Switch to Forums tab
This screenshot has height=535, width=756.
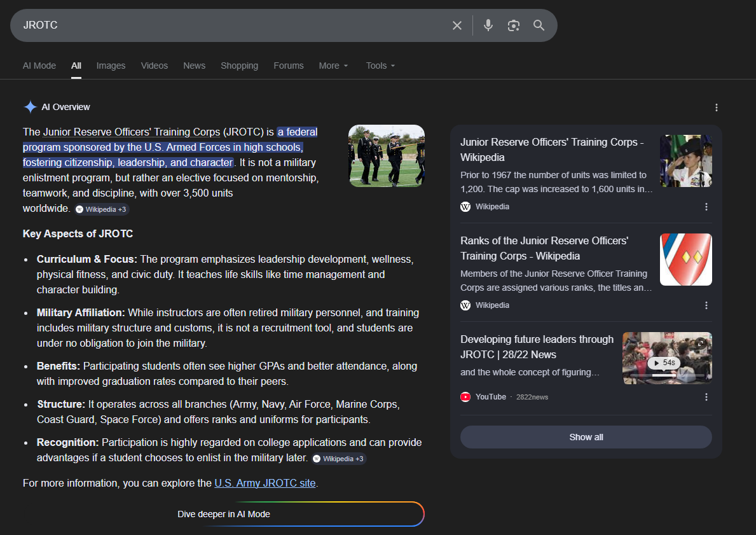[288, 66]
